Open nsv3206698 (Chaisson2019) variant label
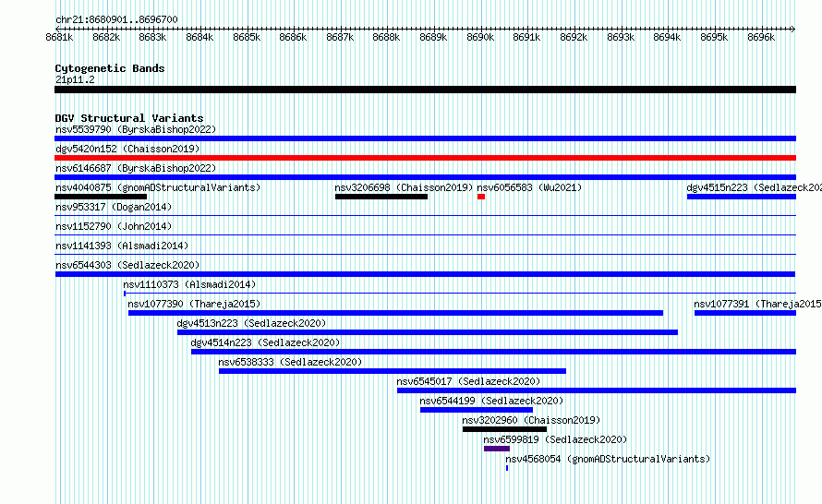822x504 pixels. pyautogui.click(x=404, y=187)
